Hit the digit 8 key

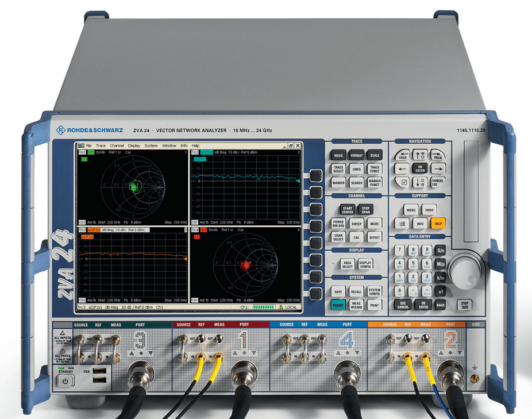(413, 251)
